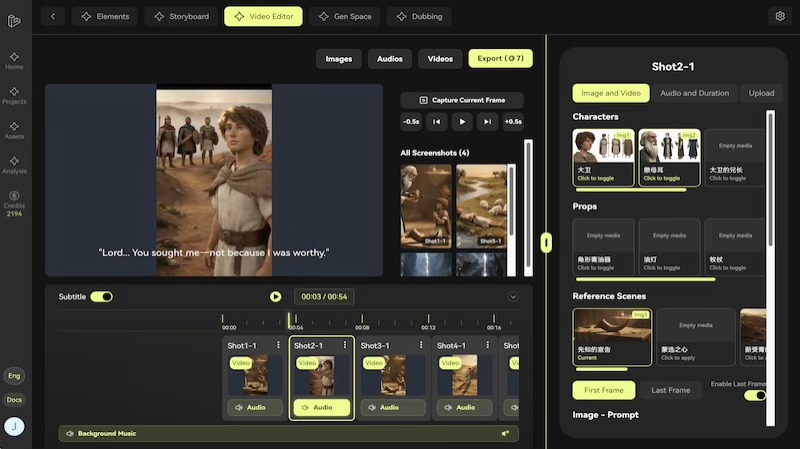Select the Last Frame button

click(670, 390)
